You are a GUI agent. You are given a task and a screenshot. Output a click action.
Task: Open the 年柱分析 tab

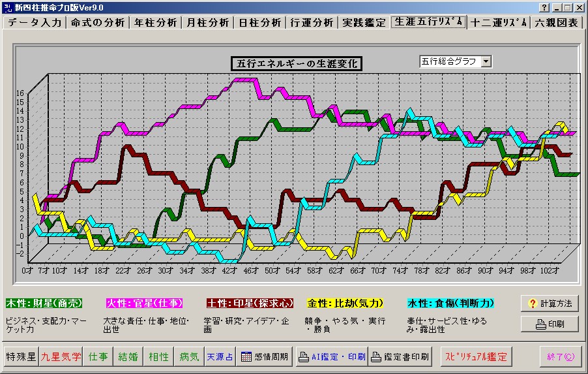156,23
